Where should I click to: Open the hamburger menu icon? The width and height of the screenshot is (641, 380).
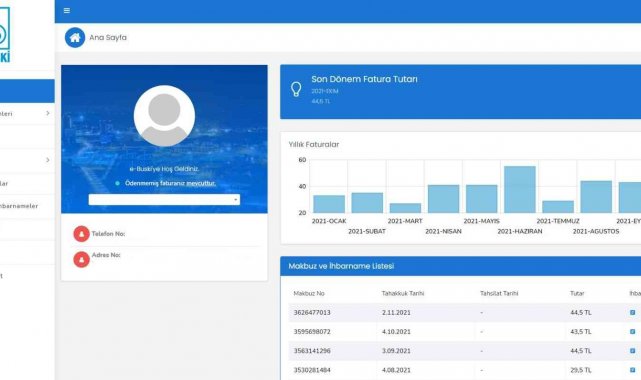[x=67, y=11]
